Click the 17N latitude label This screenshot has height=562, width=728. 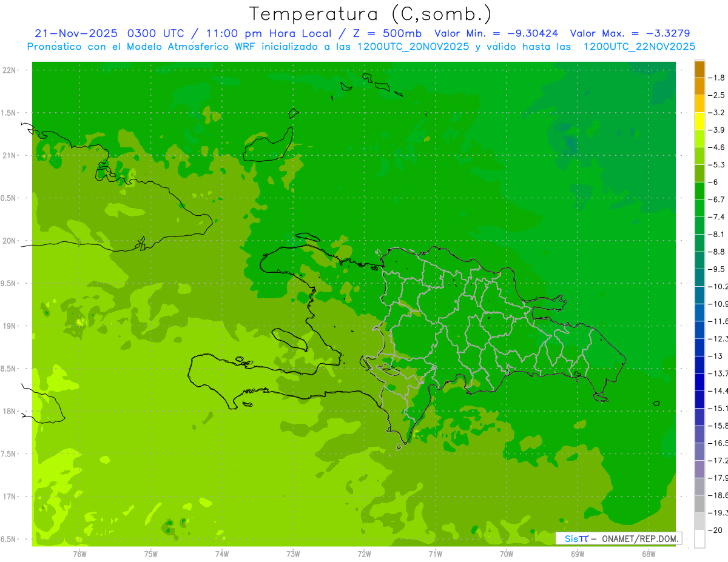[8, 497]
